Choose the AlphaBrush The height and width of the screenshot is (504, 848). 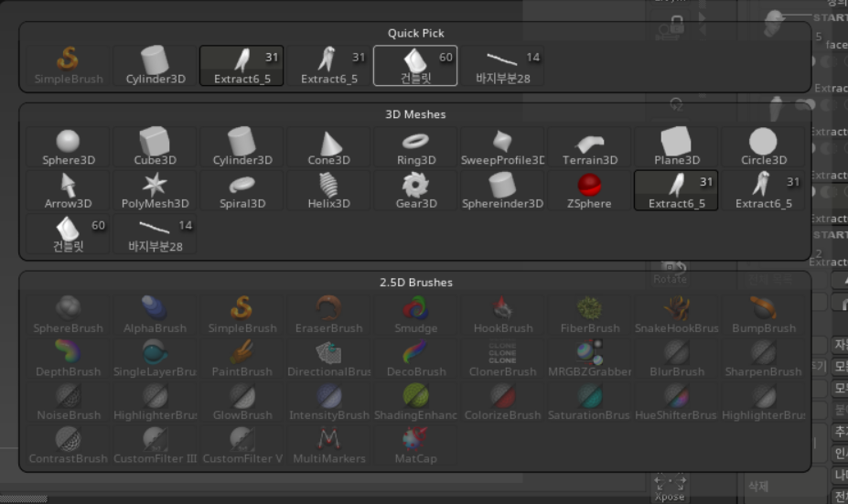tap(156, 316)
